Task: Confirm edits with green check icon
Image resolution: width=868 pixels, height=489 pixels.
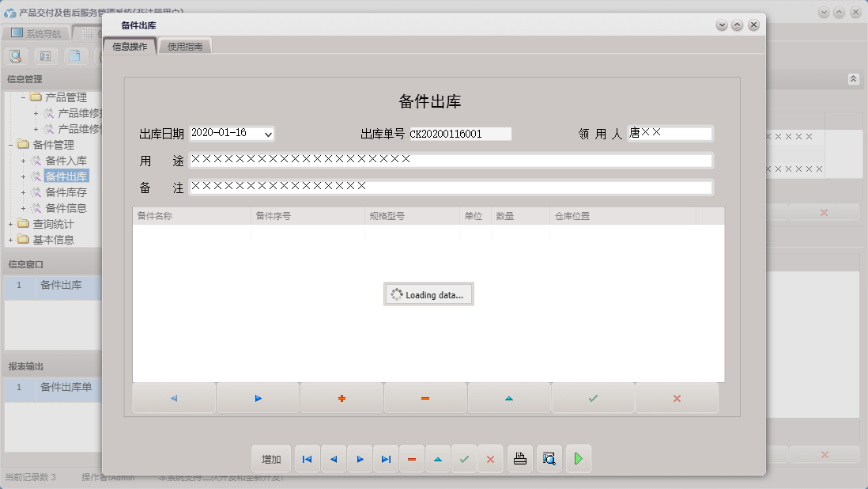Action: (593, 398)
